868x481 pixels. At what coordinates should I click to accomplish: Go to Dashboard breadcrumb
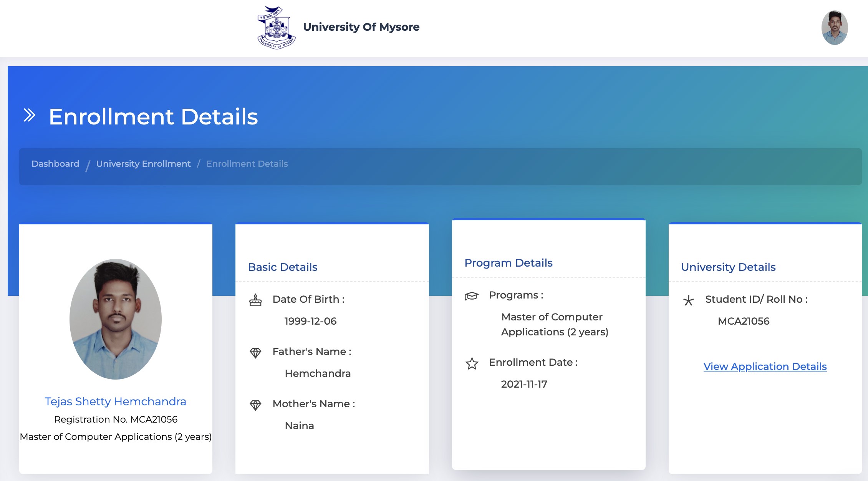(55, 164)
